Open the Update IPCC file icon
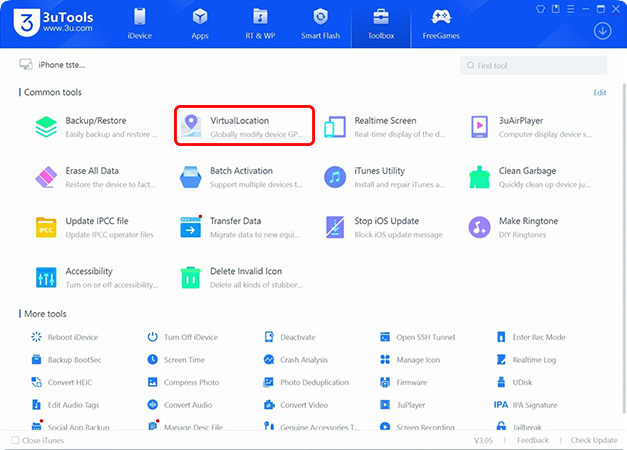 click(x=46, y=227)
